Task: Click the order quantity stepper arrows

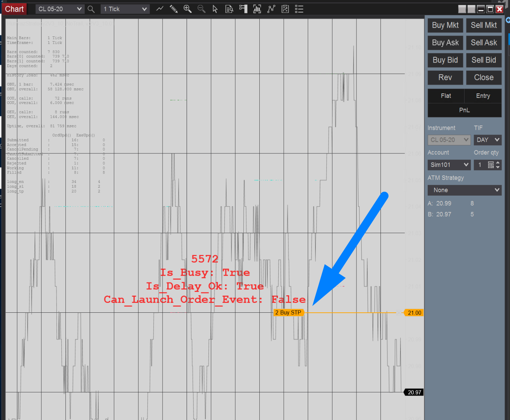Action: click(x=498, y=165)
